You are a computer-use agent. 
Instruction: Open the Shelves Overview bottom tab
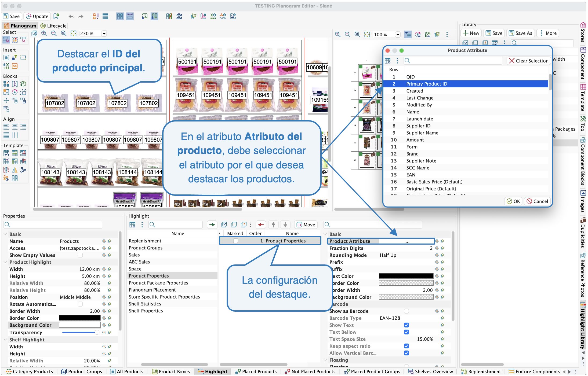click(x=430, y=371)
